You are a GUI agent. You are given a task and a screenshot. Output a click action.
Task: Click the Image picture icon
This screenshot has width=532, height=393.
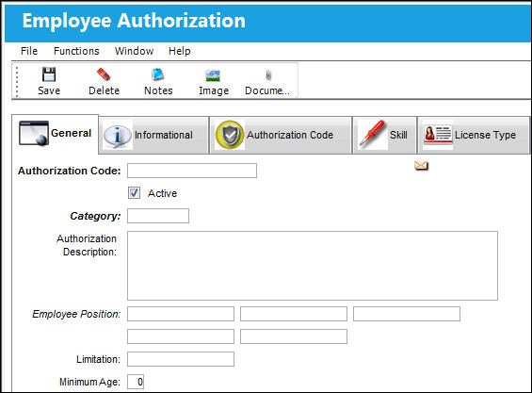(x=213, y=75)
